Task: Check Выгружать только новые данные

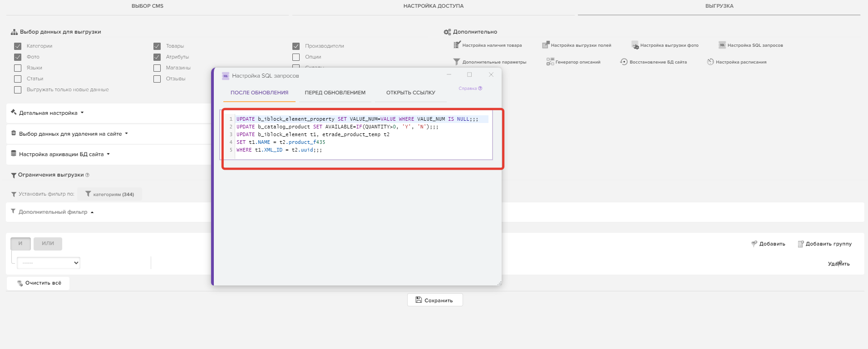Action: pos(18,89)
